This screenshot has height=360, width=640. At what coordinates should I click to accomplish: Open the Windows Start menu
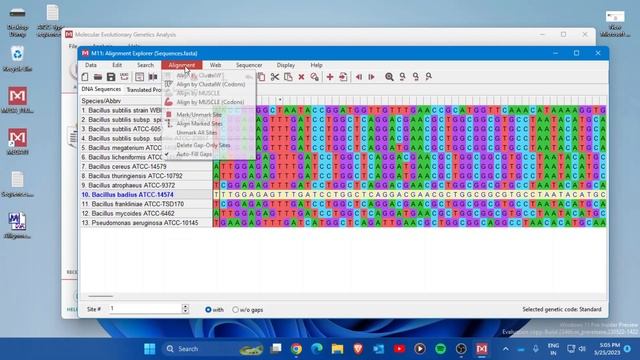point(150,349)
